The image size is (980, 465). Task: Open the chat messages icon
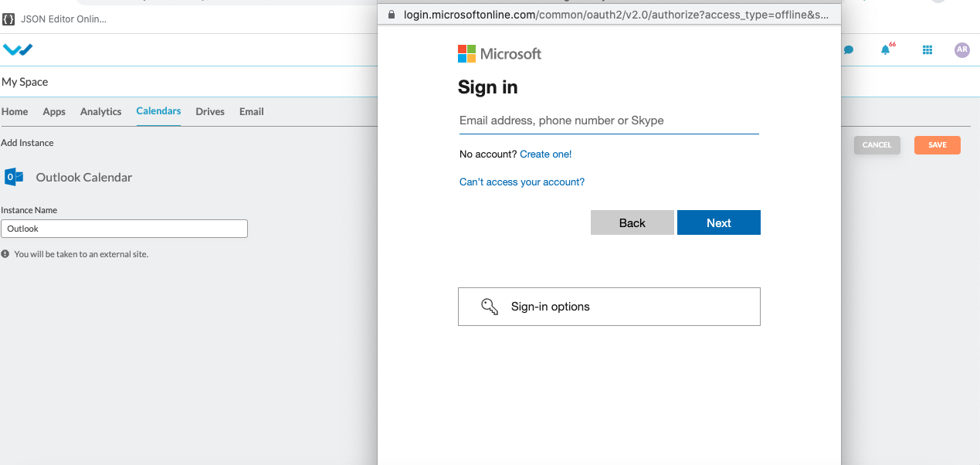point(849,50)
